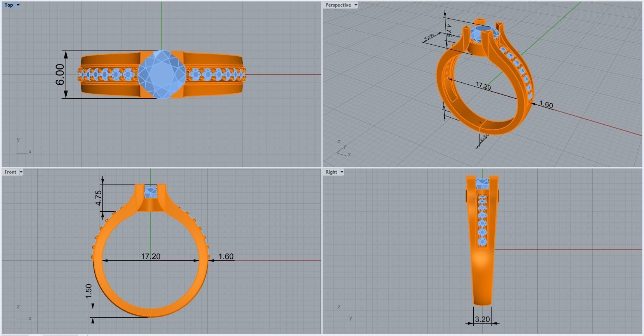Select the 17.20 dimension in Front view
Viewport: 644px width, 336px height.
(151, 256)
